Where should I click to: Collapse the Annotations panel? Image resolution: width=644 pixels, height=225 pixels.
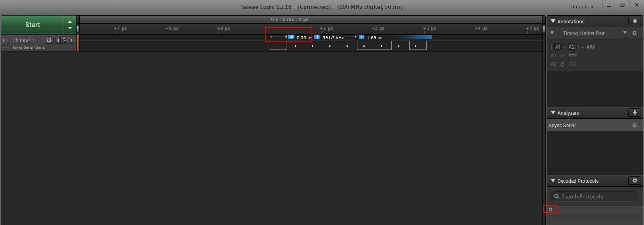click(x=553, y=21)
